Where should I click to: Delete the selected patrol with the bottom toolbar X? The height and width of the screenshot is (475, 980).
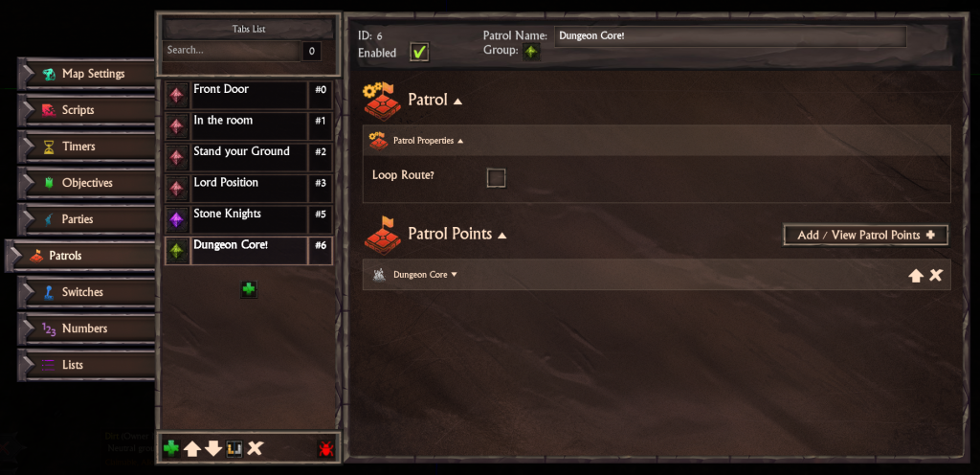255,448
